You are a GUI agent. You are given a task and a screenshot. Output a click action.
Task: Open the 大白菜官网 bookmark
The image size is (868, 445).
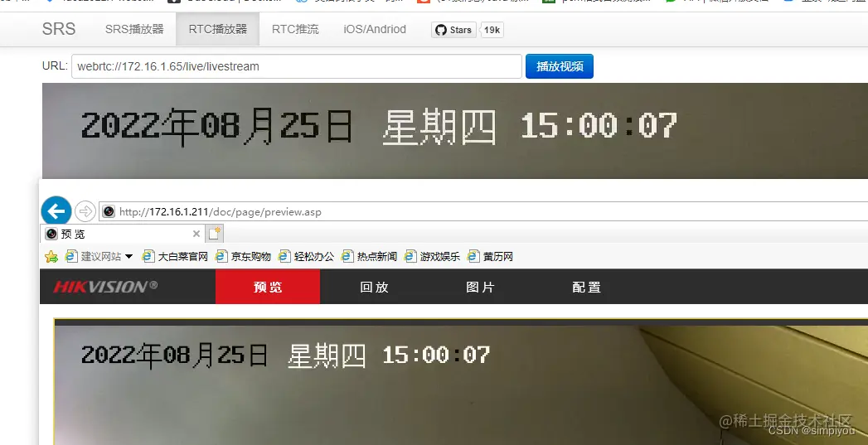175,256
